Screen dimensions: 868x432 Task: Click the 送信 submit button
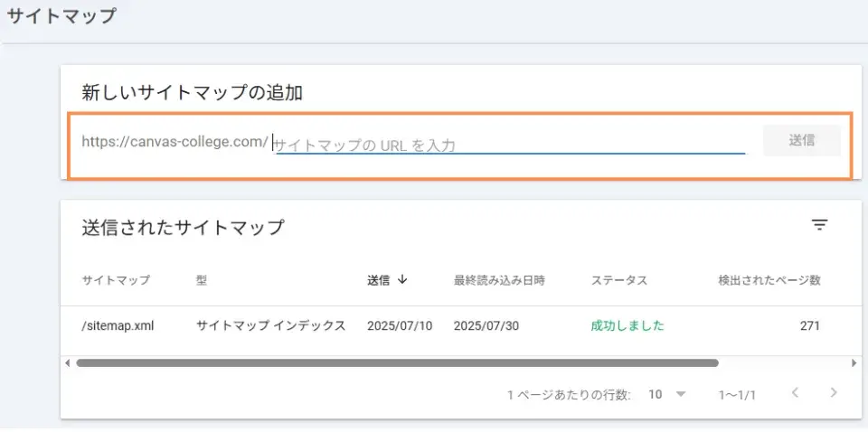(802, 140)
